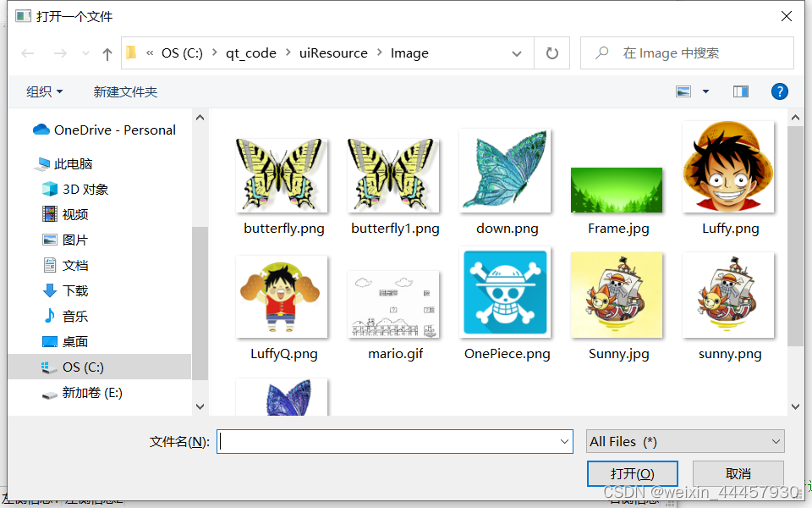
Task: Select butterfly1.png thumbnail
Action: (393, 175)
